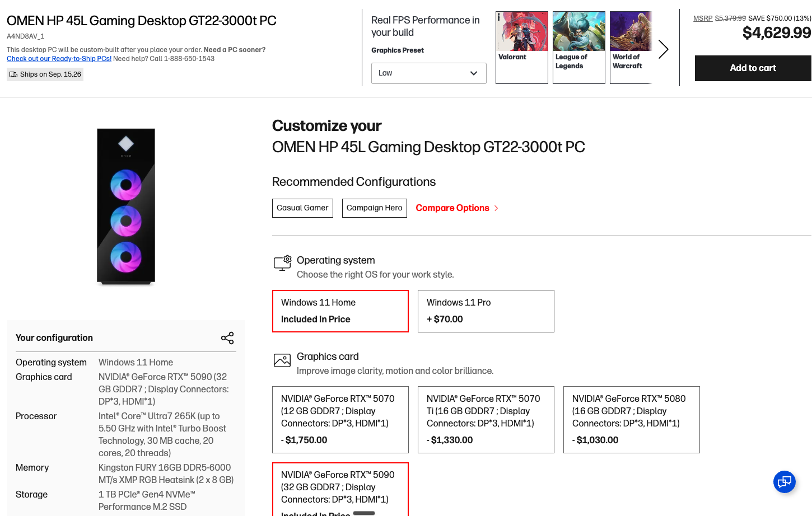Select the Campaign Hero configuration
The image size is (812, 516).
point(375,208)
